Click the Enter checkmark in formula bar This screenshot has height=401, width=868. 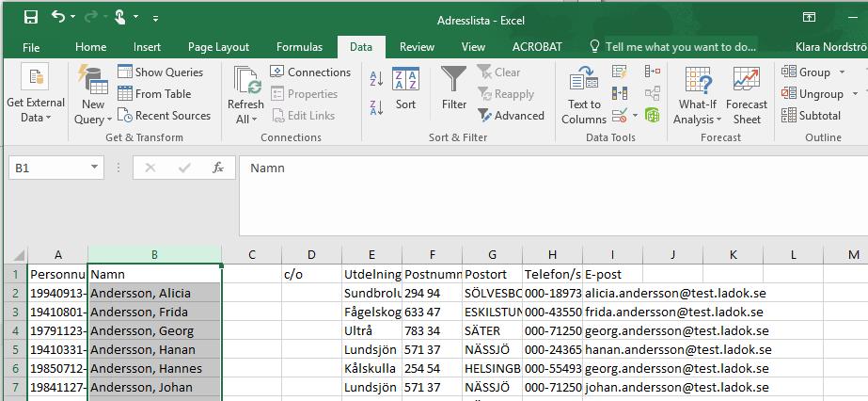click(184, 168)
